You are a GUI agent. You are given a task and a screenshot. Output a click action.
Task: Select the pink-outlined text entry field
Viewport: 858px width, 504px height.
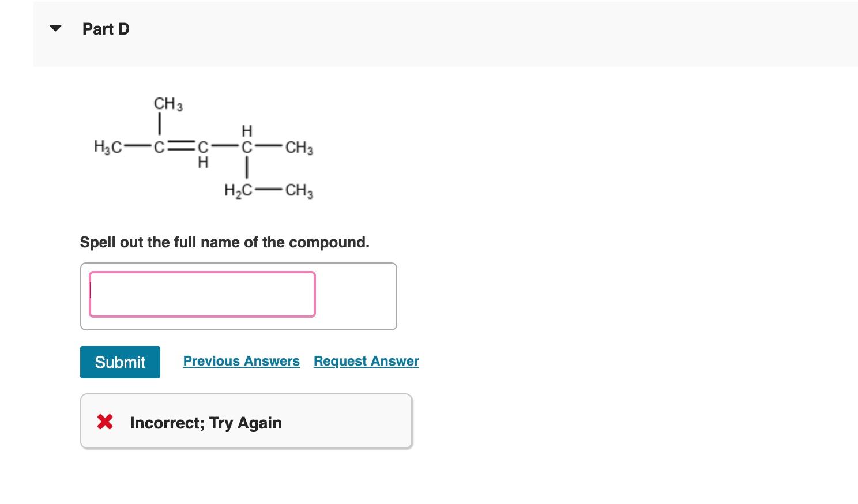pyautogui.click(x=202, y=294)
